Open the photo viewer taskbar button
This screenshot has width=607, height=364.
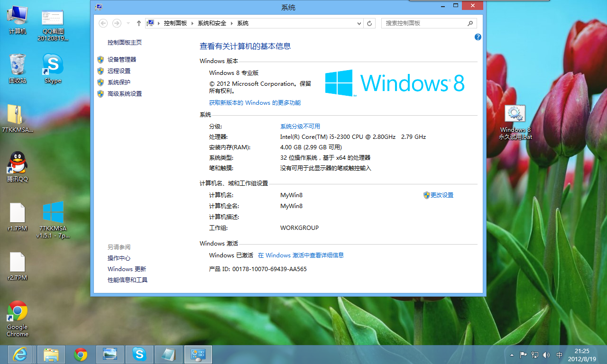point(110,354)
